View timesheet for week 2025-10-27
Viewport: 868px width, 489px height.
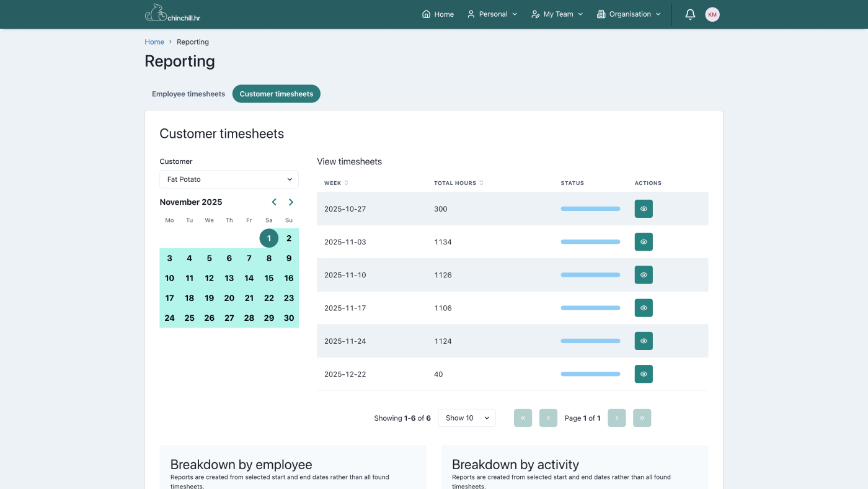[x=644, y=209]
